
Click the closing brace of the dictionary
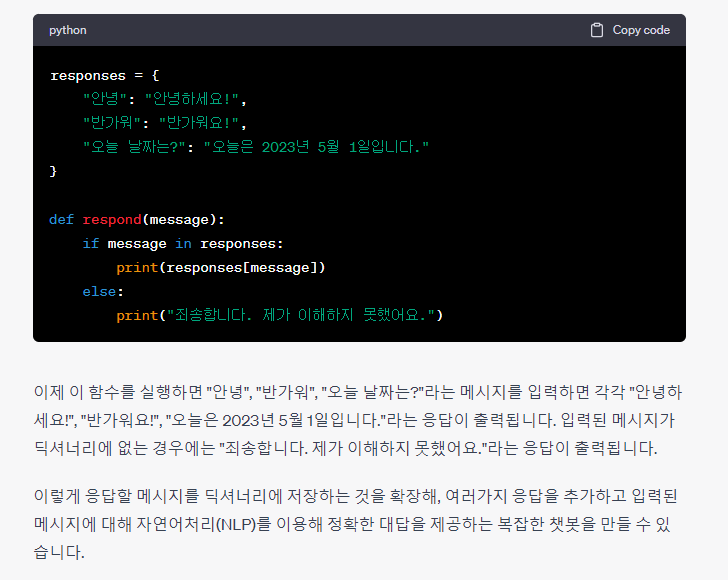pos(53,171)
